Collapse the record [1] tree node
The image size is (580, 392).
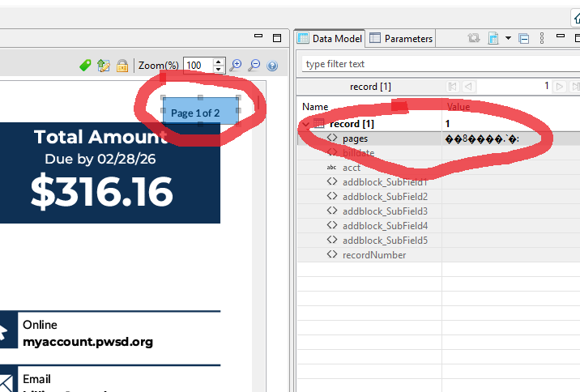tap(305, 124)
